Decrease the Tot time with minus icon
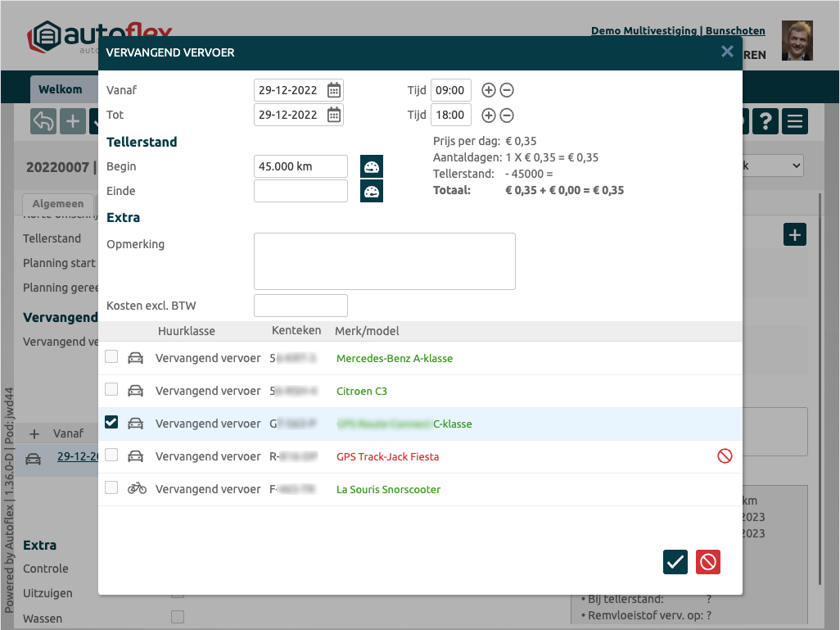 pyautogui.click(x=507, y=116)
